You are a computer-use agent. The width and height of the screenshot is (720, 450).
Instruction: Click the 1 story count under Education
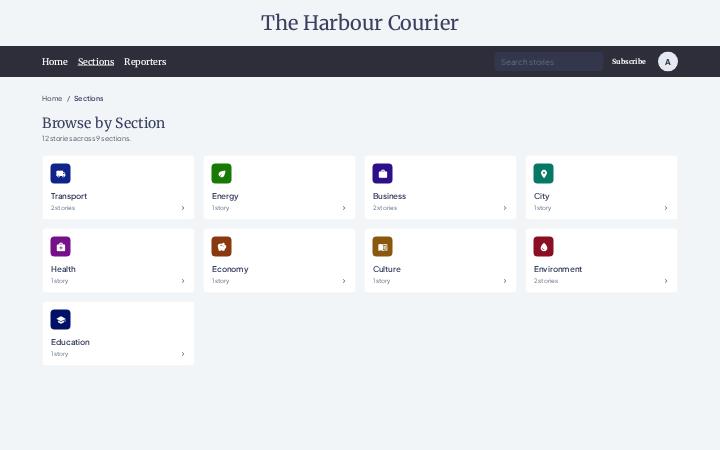point(60,354)
